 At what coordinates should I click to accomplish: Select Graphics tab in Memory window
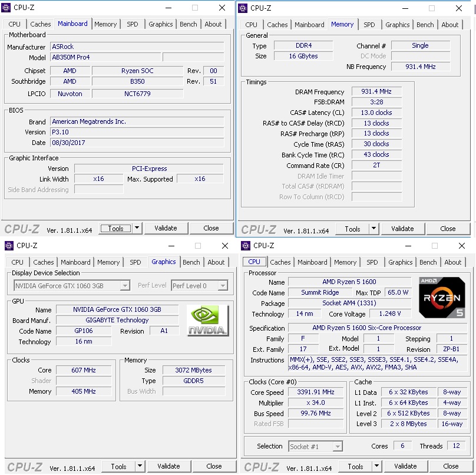398,25
